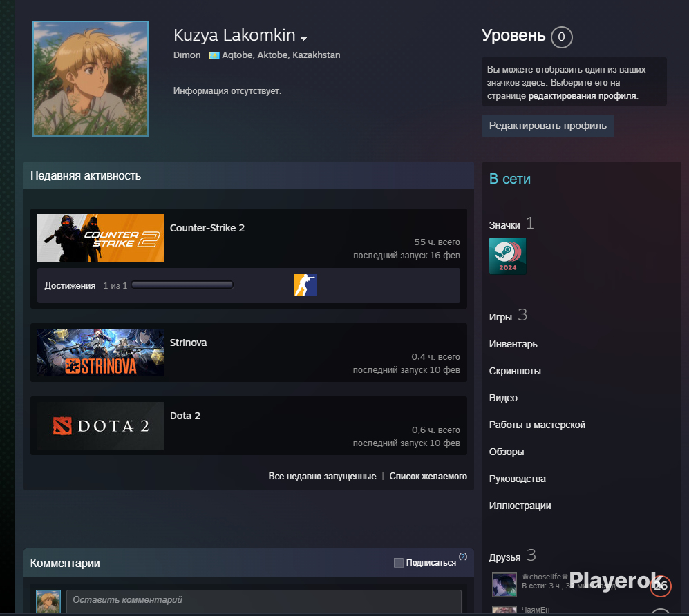The width and height of the screenshot is (689, 616).
Task: Click Aqtobe, Aktobe, Kazakhstan location text
Action: pyautogui.click(x=281, y=55)
